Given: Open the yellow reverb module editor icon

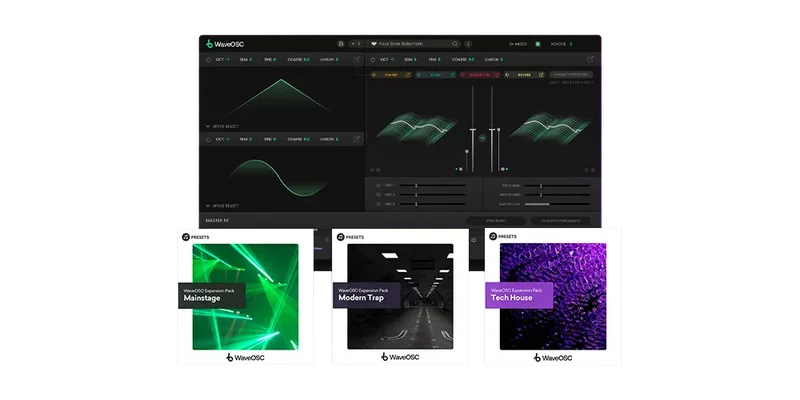Looking at the screenshot, I should [541, 74].
